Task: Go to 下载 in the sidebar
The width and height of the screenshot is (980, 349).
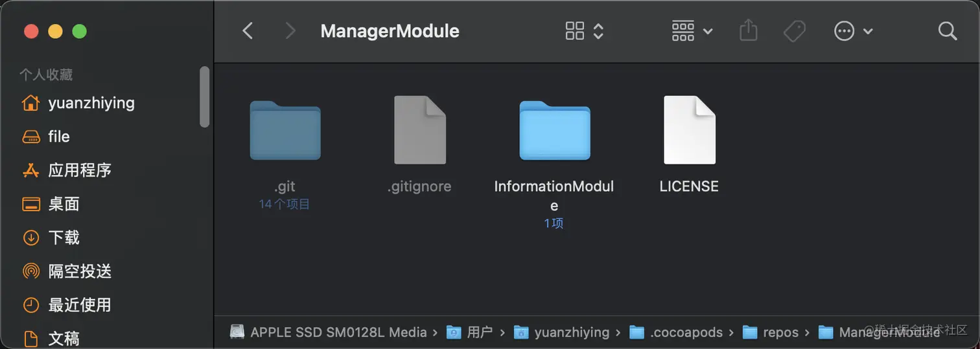Action: pyautogui.click(x=64, y=238)
